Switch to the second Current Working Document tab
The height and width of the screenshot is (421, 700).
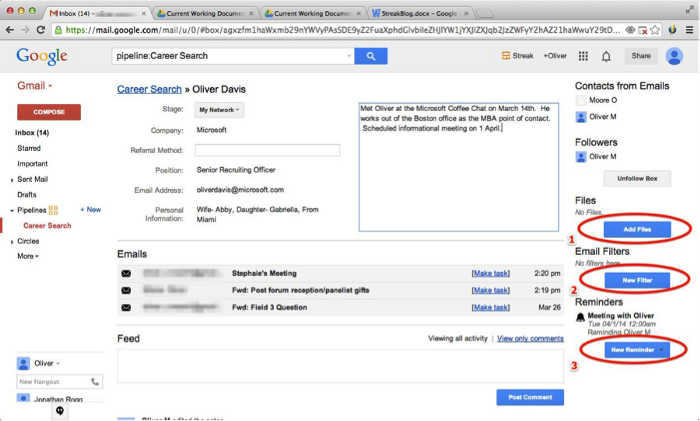(312, 13)
